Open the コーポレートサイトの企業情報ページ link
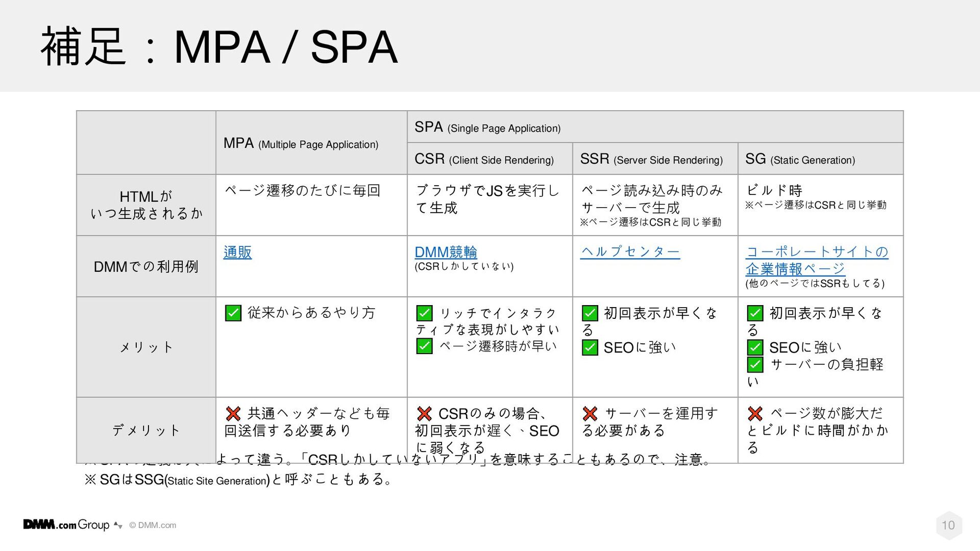This screenshot has height=551, width=980. 817,260
